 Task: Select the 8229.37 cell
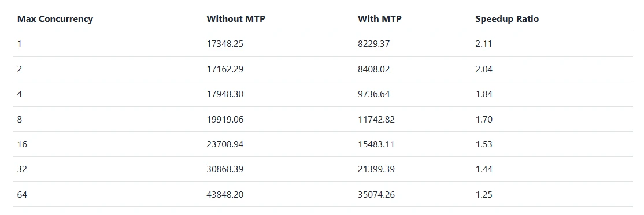(x=373, y=43)
